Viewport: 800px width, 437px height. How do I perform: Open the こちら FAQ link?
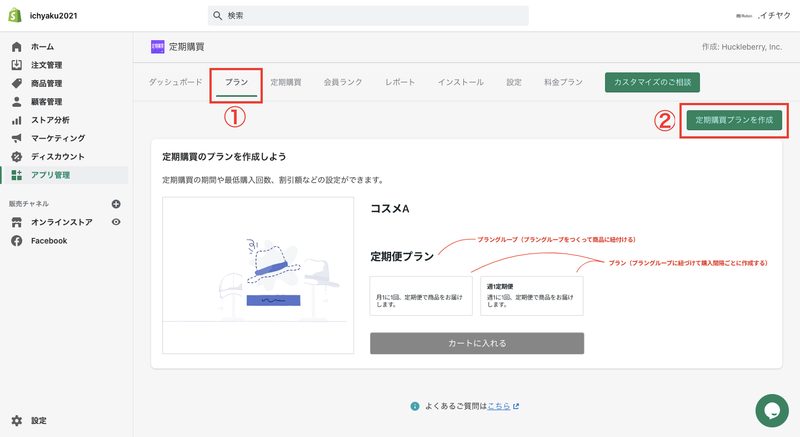498,406
